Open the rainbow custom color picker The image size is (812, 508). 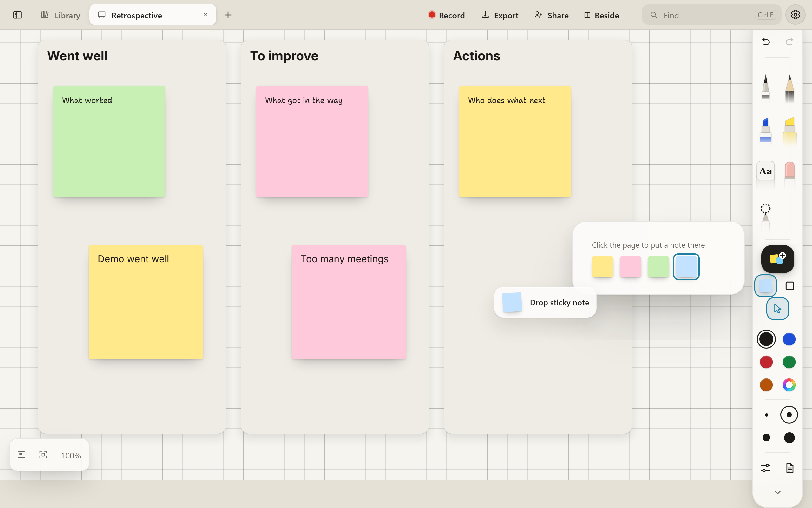tap(789, 385)
